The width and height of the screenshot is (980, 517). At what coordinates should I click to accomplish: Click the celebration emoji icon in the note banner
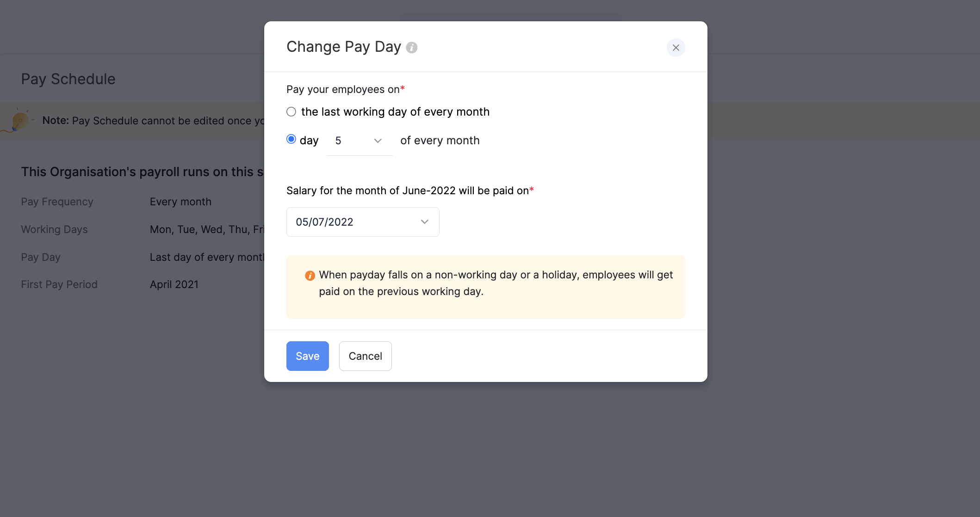pos(20,120)
